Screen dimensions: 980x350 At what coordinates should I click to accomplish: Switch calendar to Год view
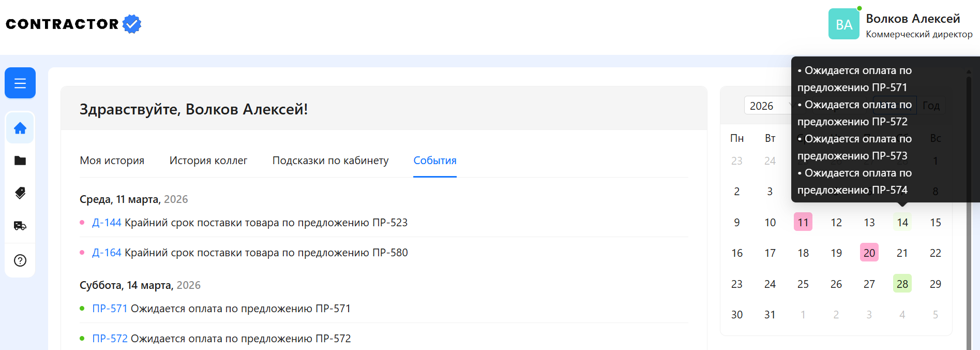point(932,106)
